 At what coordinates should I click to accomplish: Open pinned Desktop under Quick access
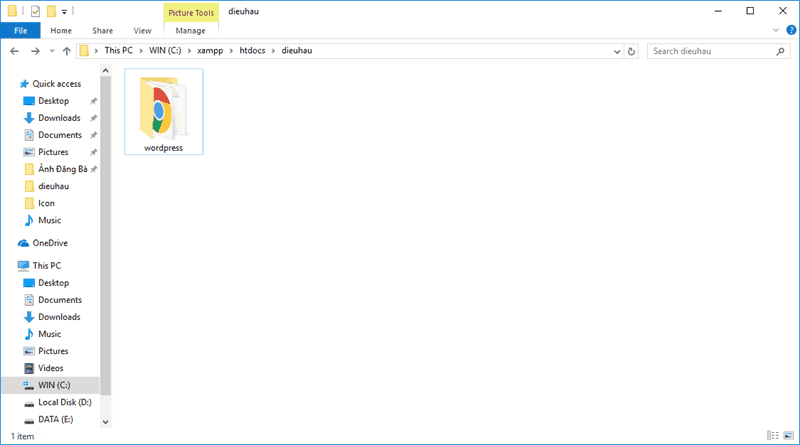point(54,101)
